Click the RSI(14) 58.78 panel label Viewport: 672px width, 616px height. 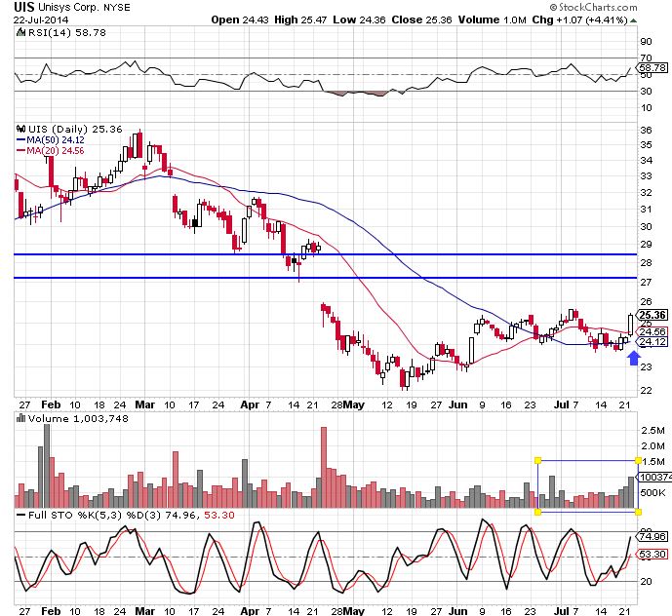(x=67, y=32)
